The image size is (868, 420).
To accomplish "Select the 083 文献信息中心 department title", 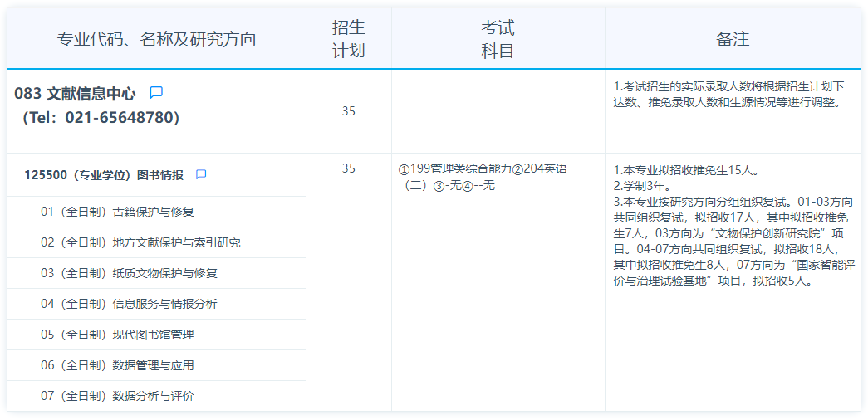I will pyautogui.click(x=75, y=94).
